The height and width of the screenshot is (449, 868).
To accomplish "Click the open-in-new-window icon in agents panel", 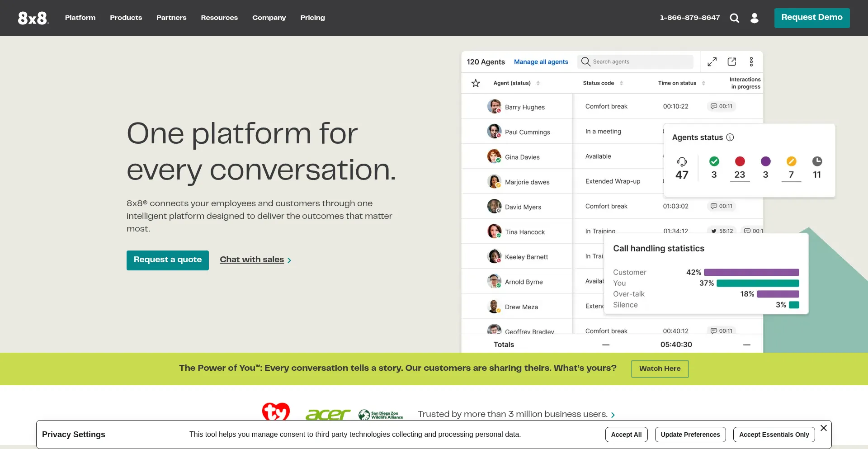I will tap(732, 62).
